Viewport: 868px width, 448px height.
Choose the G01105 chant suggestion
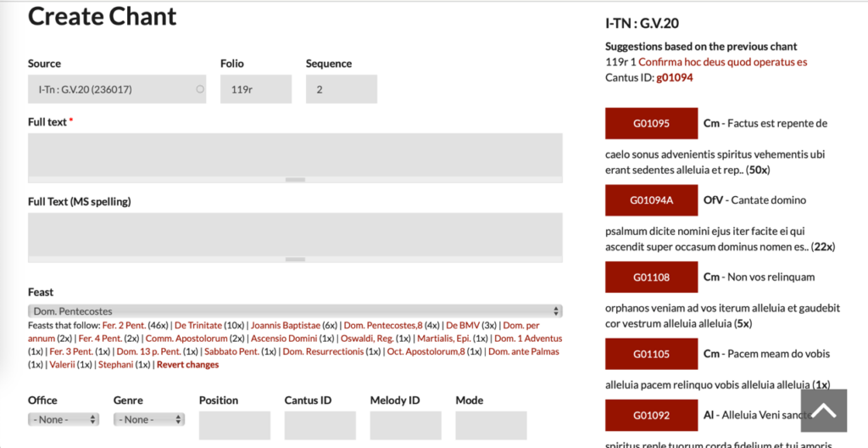[651, 354]
